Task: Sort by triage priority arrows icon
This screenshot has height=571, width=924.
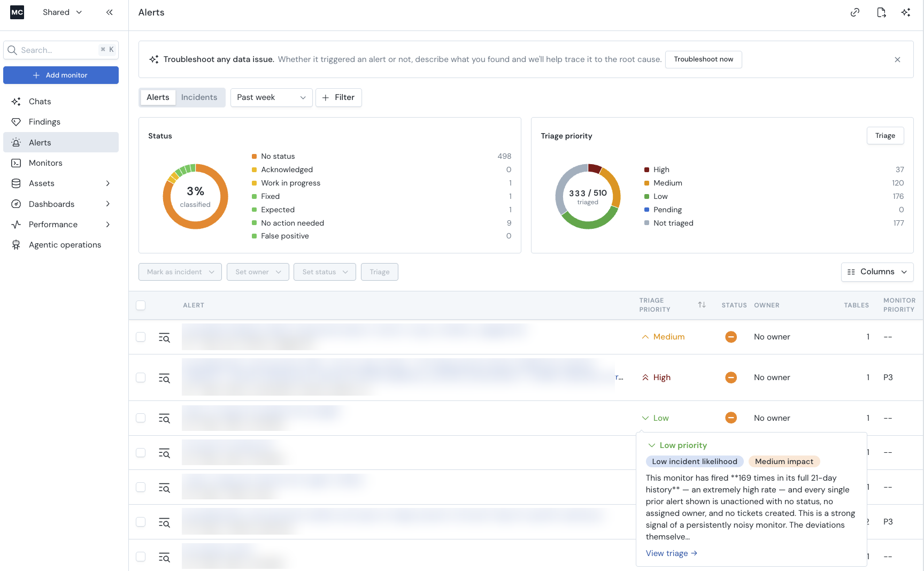Action: (x=702, y=305)
